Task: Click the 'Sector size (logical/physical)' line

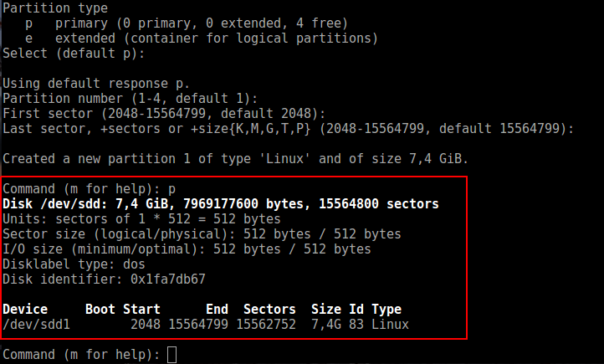Action: (201, 233)
